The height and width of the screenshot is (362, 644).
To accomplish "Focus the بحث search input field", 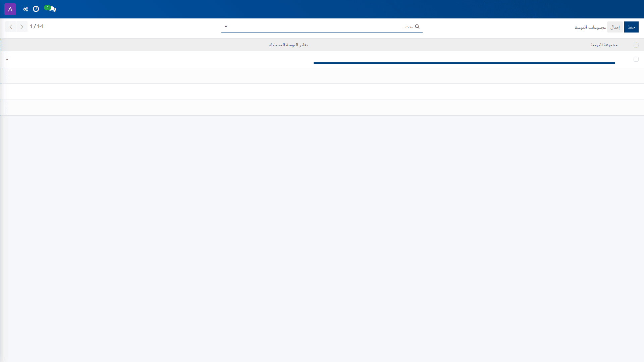I will (322, 26).
